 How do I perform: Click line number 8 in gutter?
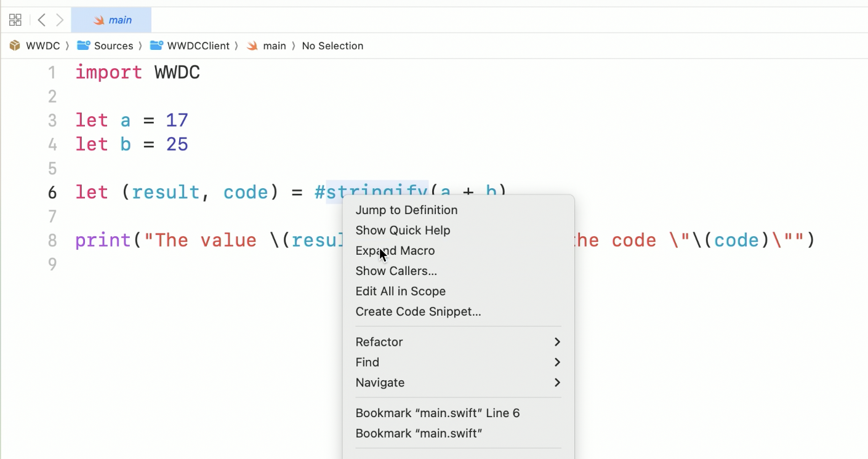coord(52,241)
